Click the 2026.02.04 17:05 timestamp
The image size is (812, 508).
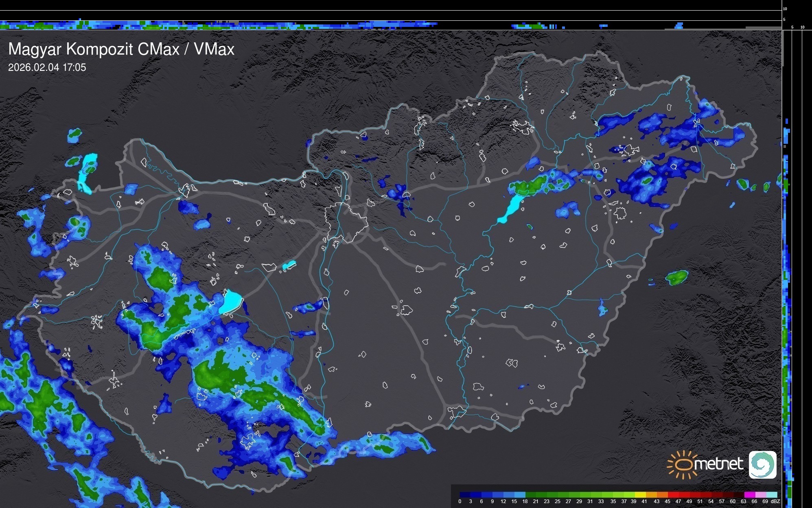point(47,68)
